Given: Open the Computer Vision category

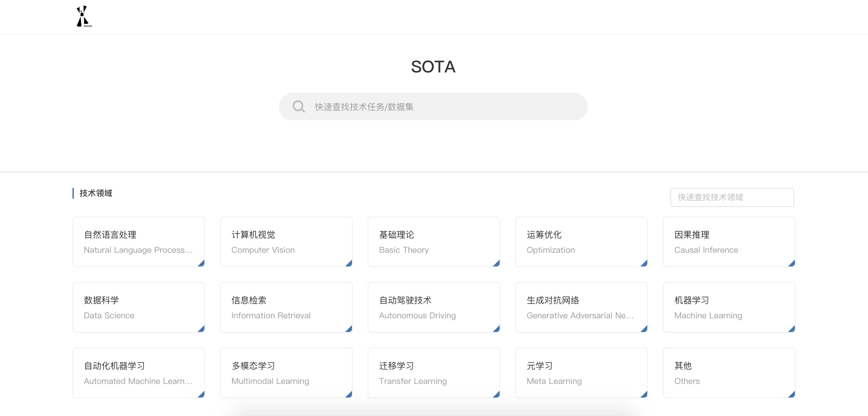Looking at the screenshot, I should pos(286,241).
